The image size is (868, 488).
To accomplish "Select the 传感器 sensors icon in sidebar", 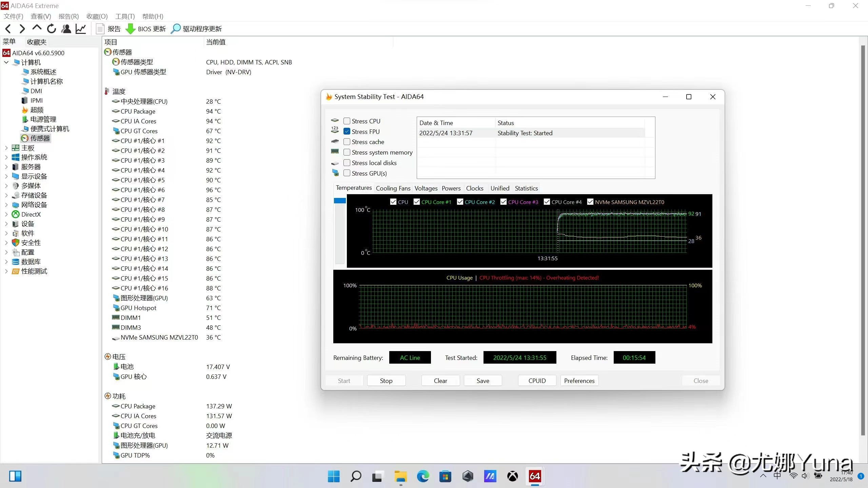I will click(x=24, y=138).
